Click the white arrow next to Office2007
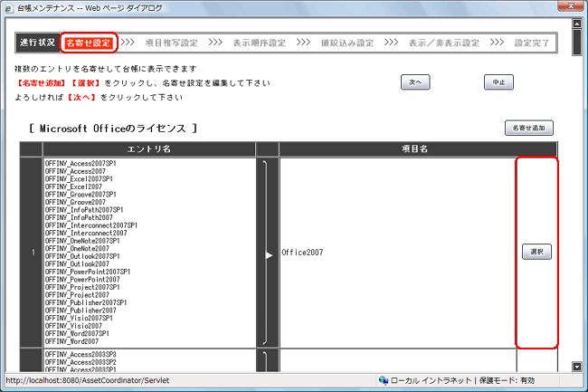Screen dimensions: 588x392 269,255
